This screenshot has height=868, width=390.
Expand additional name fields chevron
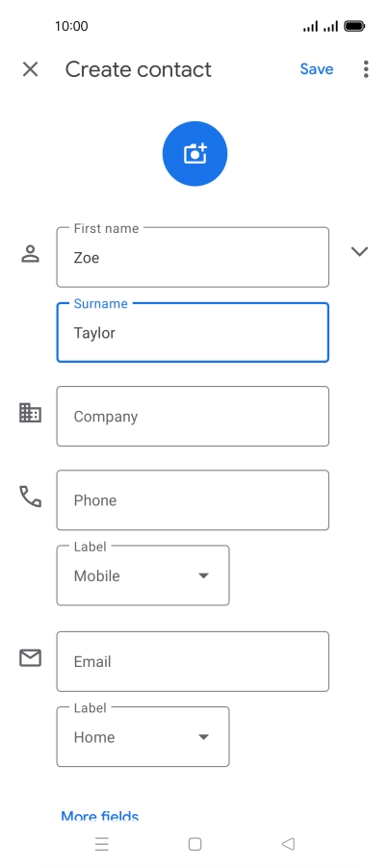pos(359,251)
